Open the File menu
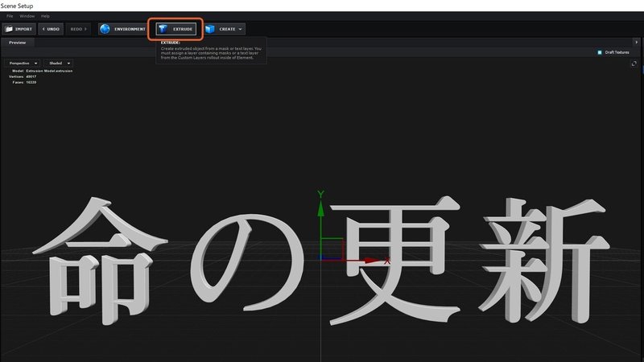Image resolution: width=644 pixels, height=362 pixels. point(10,16)
